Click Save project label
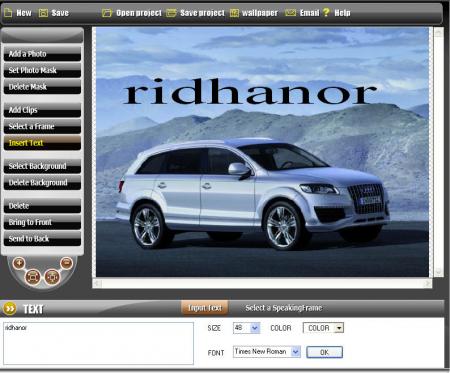 pos(202,13)
